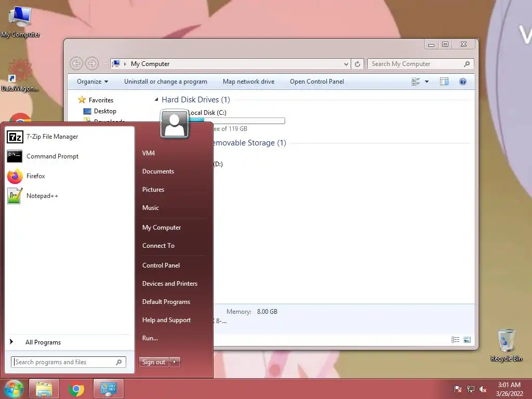Click Uninstall or change a program
532x399 pixels.
point(166,82)
